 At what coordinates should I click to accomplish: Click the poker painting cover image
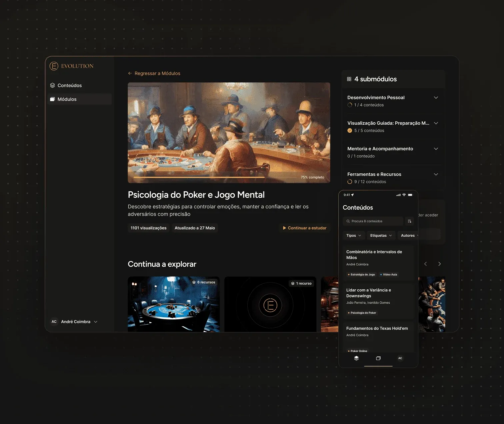[x=229, y=133]
